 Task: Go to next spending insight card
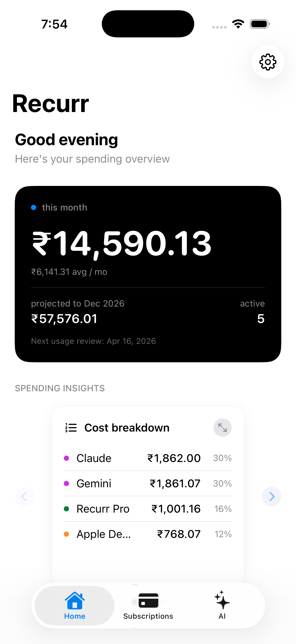(271, 496)
